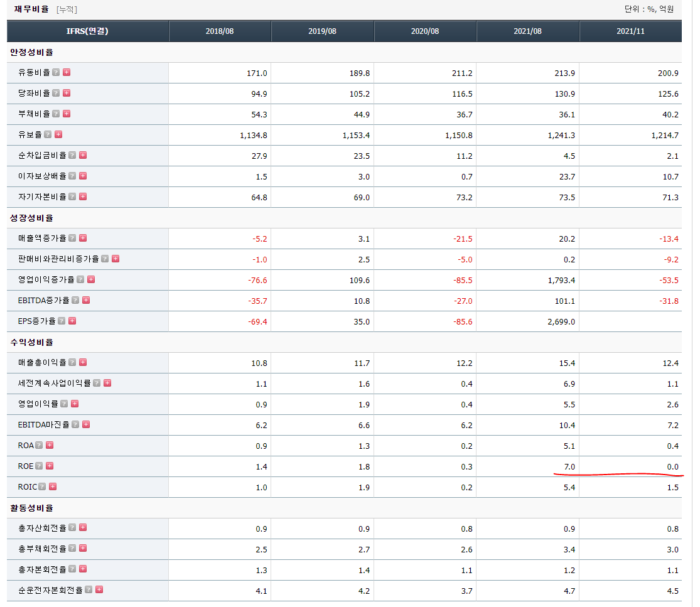Screen dimensions: 700x607
Task: Select EPS증가율 value 2,699.0
Action: (561, 322)
